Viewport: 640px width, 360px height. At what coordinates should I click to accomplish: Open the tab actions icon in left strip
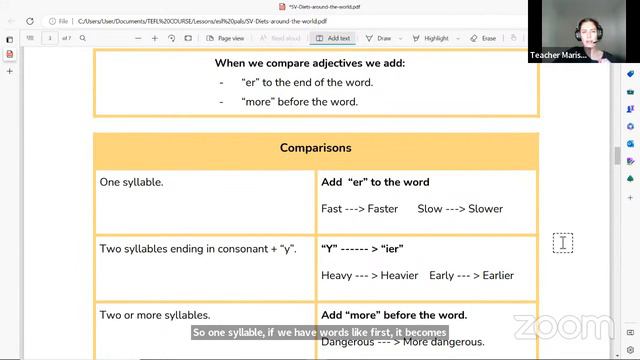(x=9, y=40)
